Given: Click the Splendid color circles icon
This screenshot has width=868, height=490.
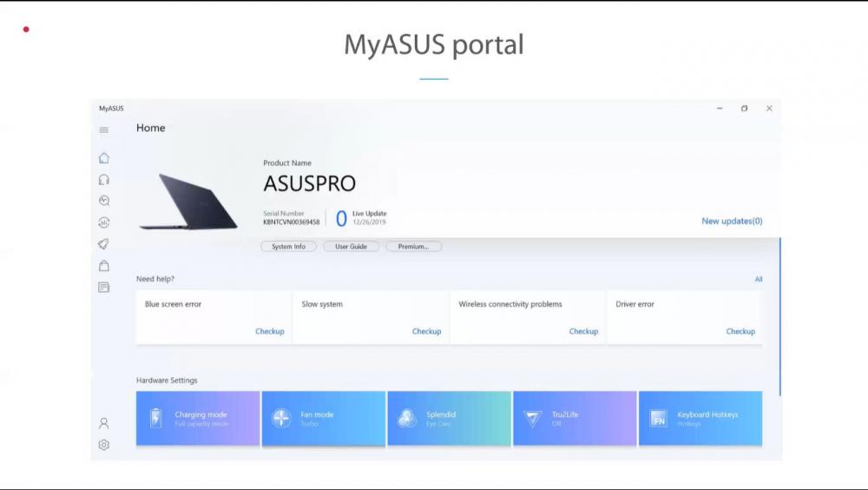Looking at the screenshot, I should [x=407, y=418].
